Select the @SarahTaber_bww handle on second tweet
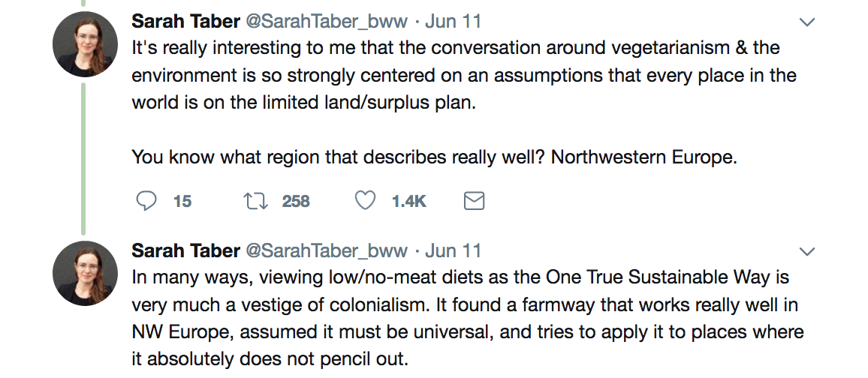 (327, 250)
